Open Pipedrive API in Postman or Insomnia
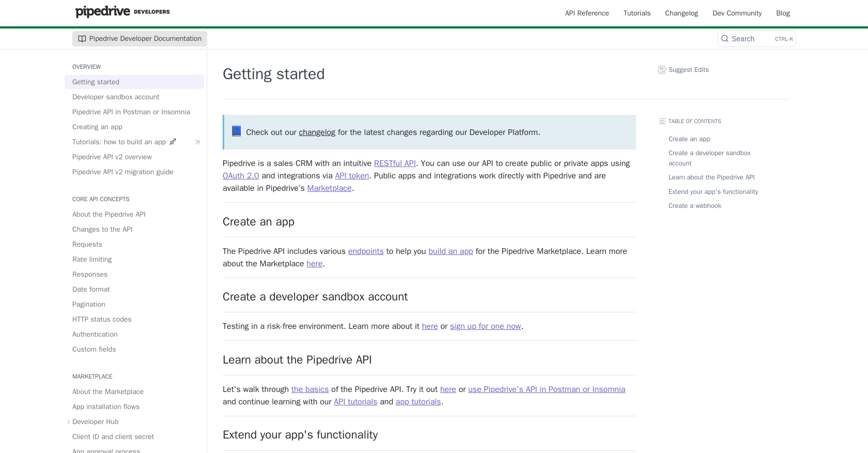The height and width of the screenshot is (453, 868). (134, 112)
